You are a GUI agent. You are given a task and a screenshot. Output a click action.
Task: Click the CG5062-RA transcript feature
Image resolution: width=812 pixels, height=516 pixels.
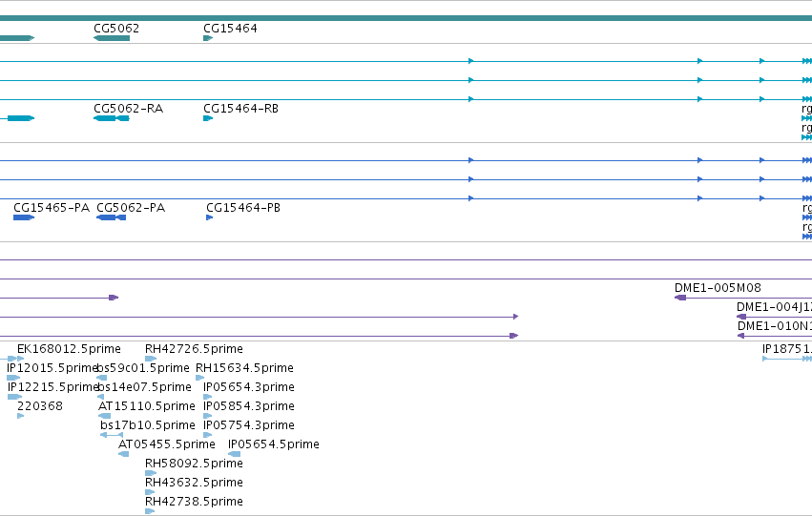(112, 118)
